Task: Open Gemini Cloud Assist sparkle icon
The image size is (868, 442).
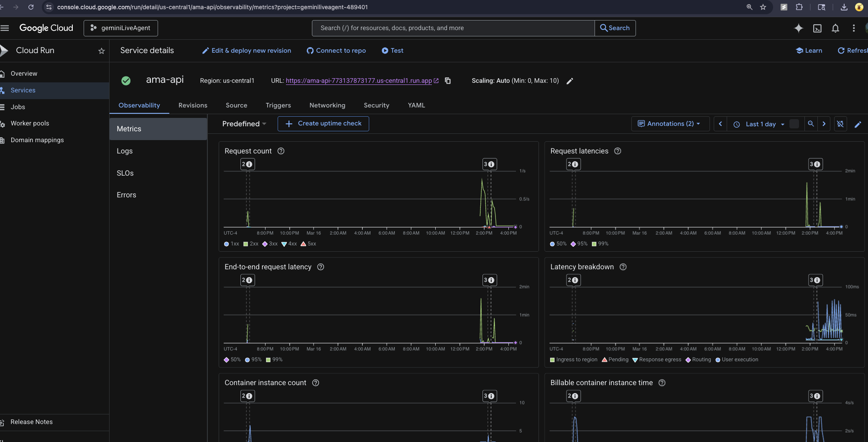Action: pos(798,28)
